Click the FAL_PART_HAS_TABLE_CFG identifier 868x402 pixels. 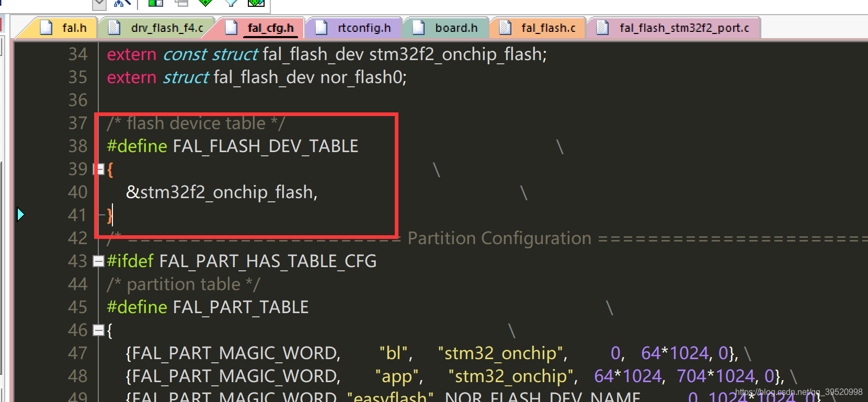coord(268,261)
